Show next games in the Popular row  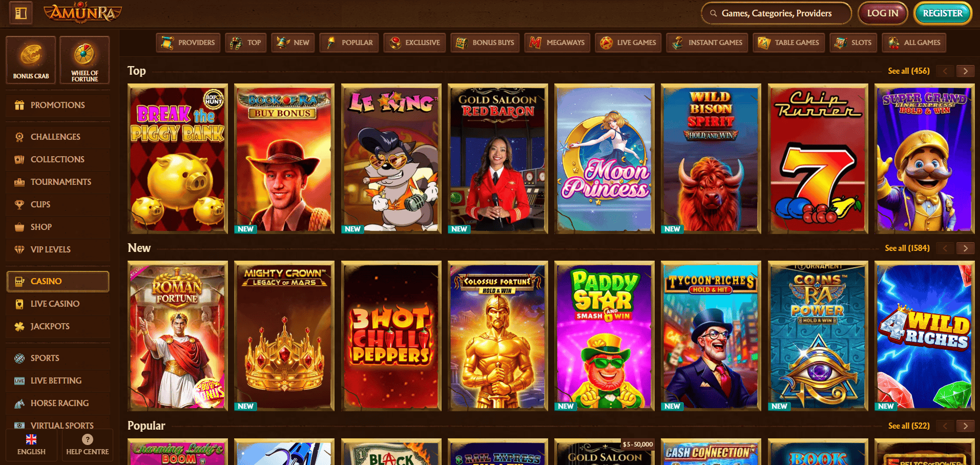(966, 426)
